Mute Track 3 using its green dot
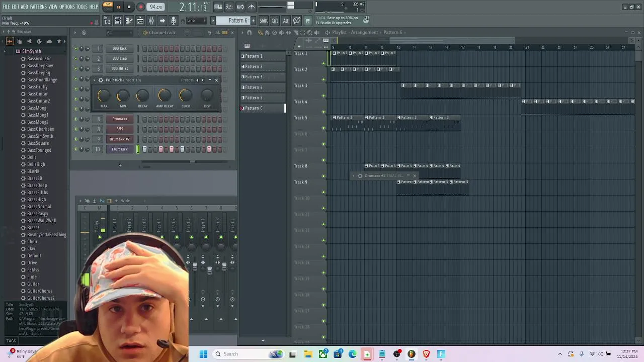 (x=324, y=96)
